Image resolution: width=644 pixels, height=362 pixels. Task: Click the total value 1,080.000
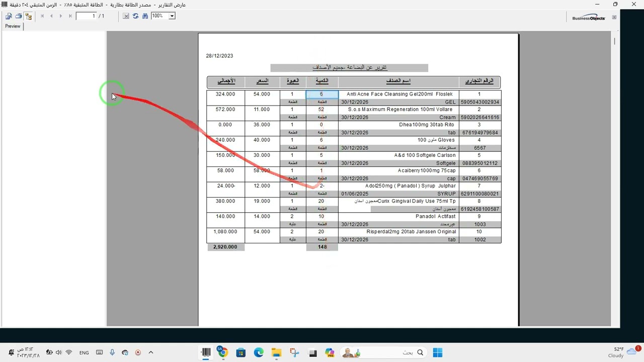(x=225, y=232)
